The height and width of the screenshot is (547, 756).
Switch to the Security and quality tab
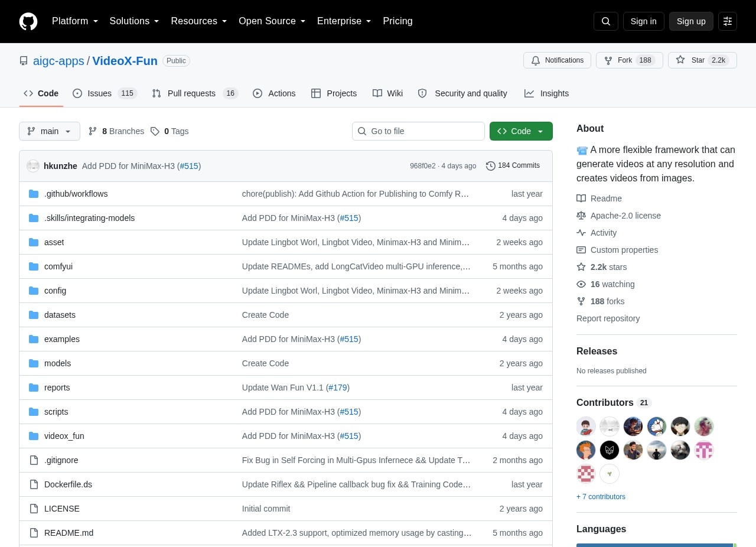coord(462,93)
